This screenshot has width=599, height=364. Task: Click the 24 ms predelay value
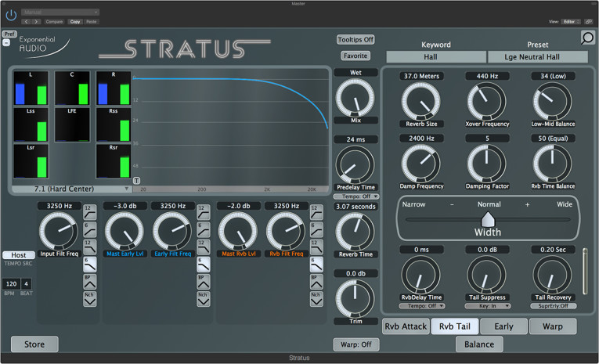(x=355, y=139)
